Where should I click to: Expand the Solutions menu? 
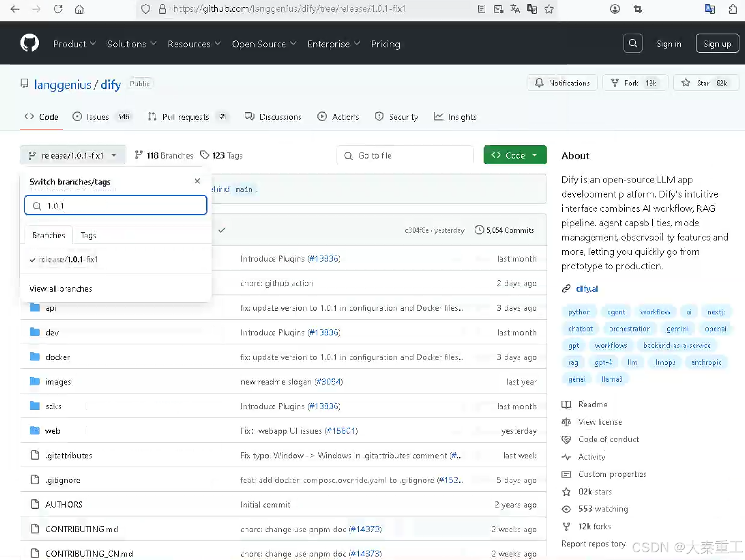132,44
